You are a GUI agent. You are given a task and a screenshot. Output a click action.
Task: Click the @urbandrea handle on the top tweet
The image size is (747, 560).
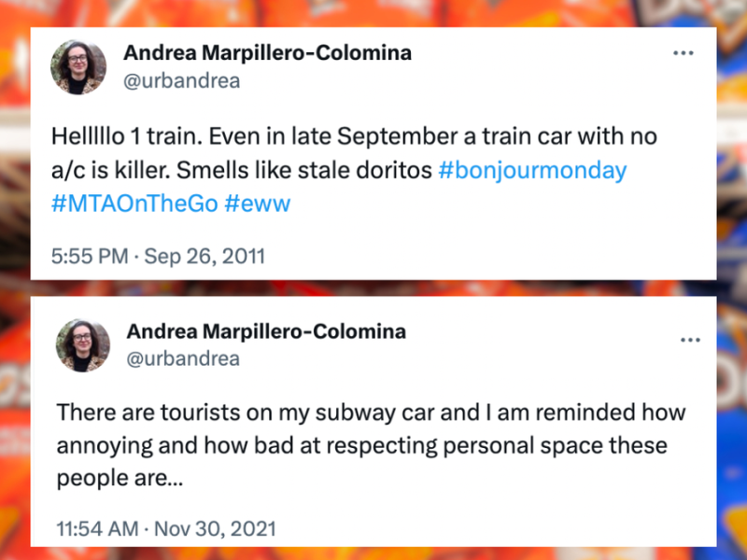[x=181, y=80]
